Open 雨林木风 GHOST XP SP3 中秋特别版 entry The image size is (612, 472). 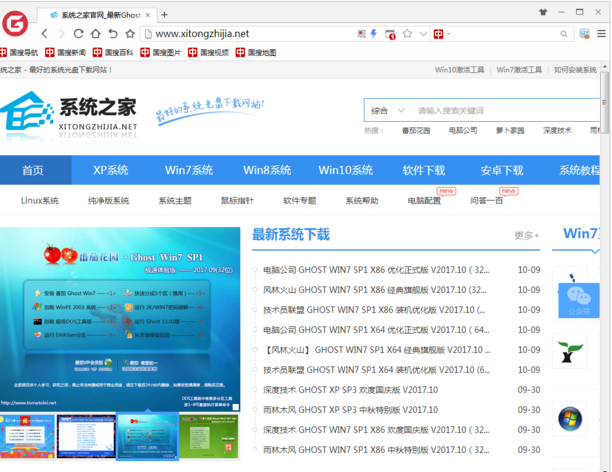coord(350,410)
